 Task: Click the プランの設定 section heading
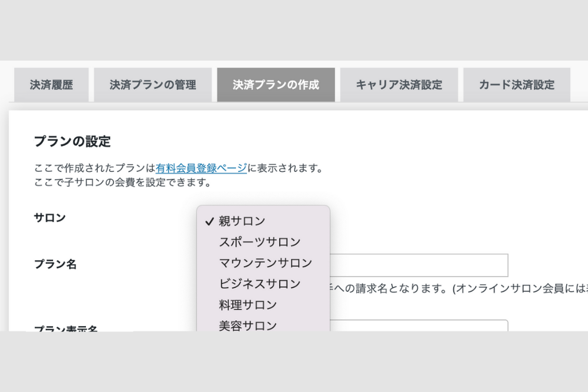coord(72,141)
